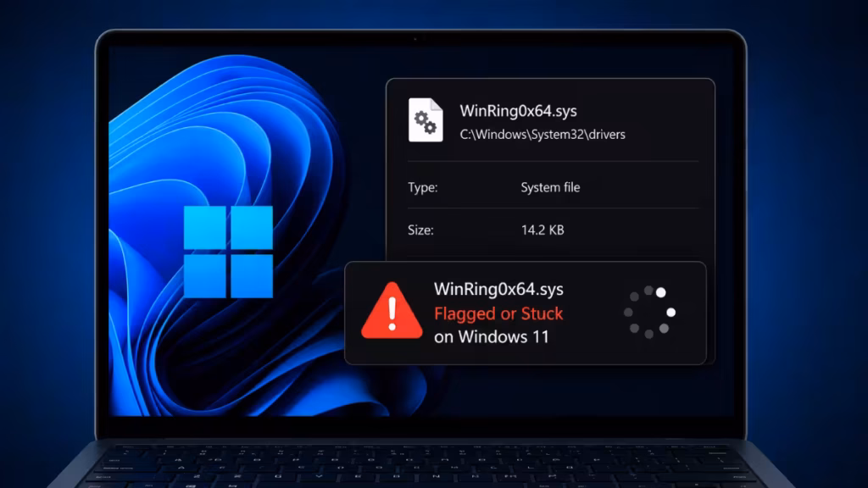The width and height of the screenshot is (868, 488).
Task: Click the 'Flagged or Stuck' red text
Action: tap(498, 313)
